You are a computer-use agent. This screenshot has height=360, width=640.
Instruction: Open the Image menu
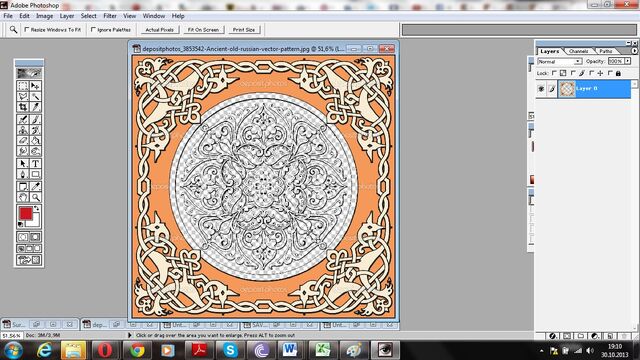pos(44,16)
